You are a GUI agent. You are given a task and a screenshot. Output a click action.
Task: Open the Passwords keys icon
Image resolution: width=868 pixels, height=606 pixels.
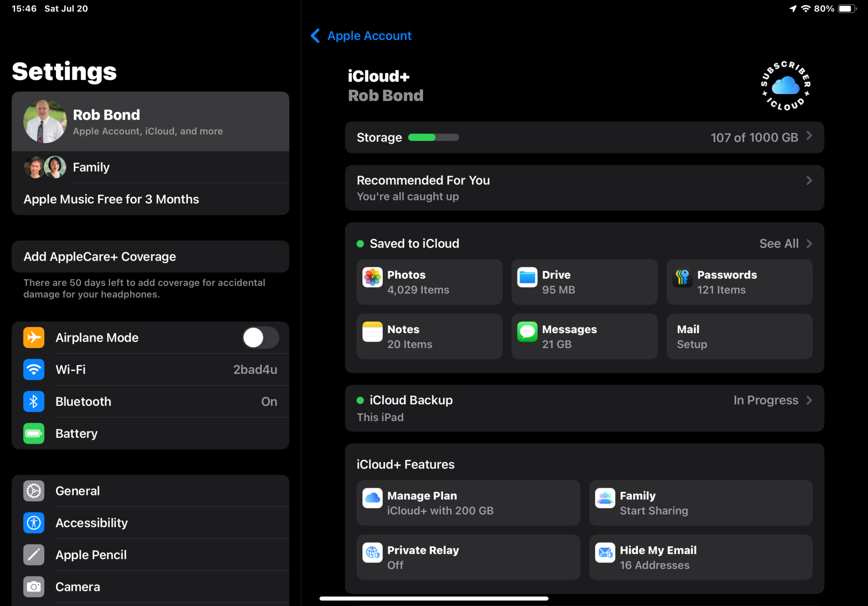pos(682,278)
